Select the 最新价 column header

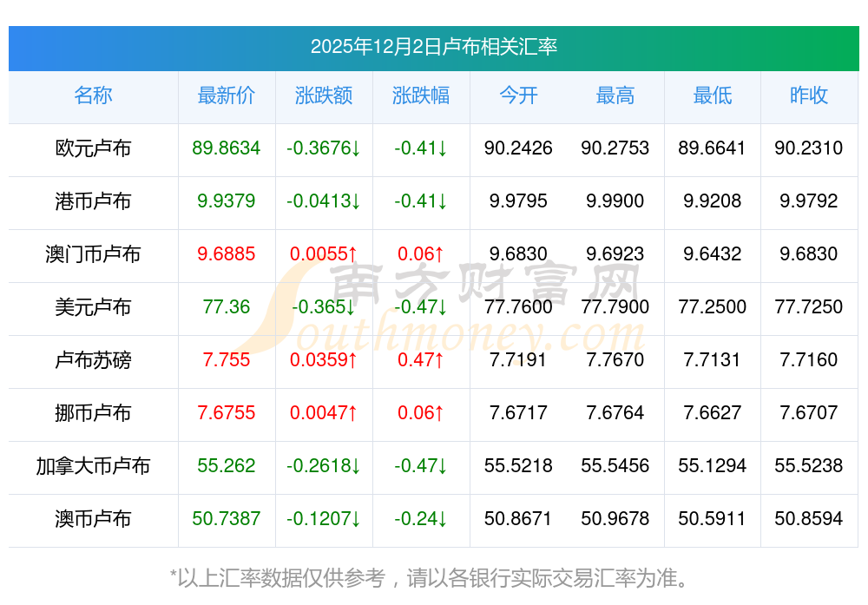tap(227, 95)
